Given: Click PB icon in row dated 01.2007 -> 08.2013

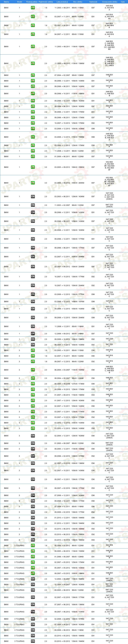Looking at the screenshot, I should point(33,395).
